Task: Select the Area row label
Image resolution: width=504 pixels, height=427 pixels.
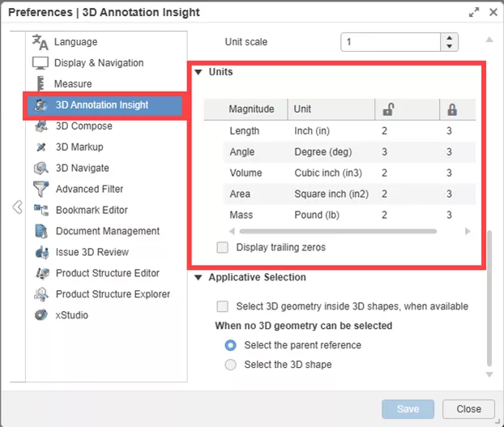Action: click(240, 194)
